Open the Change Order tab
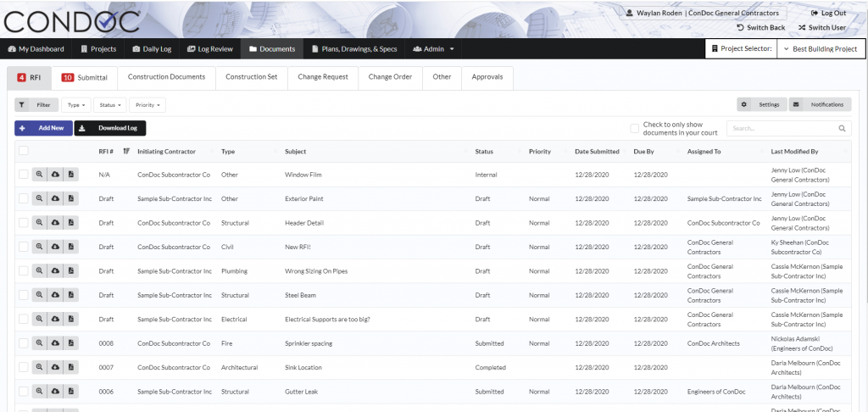The width and height of the screenshot is (868, 412). (390, 77)
